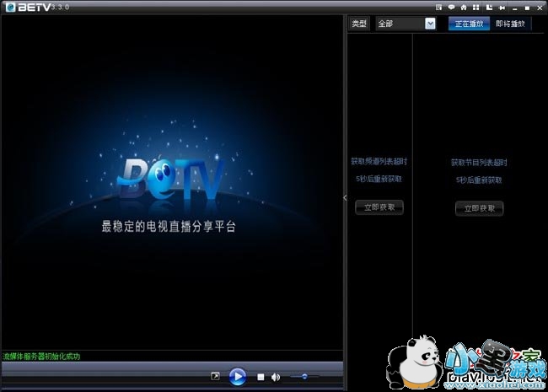Image resolution: width=548 pixels, height=392 pixels.
Task: Maximize the BETV window
Action: [527, 8]
